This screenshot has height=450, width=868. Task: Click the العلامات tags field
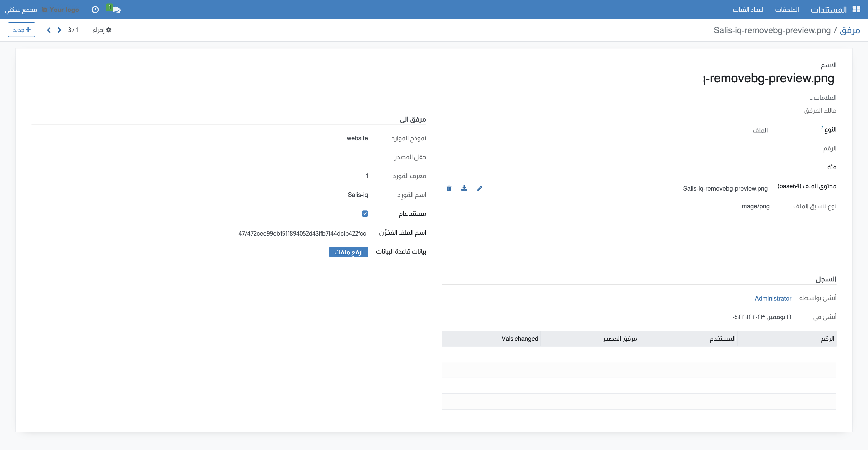click(823, 97)
